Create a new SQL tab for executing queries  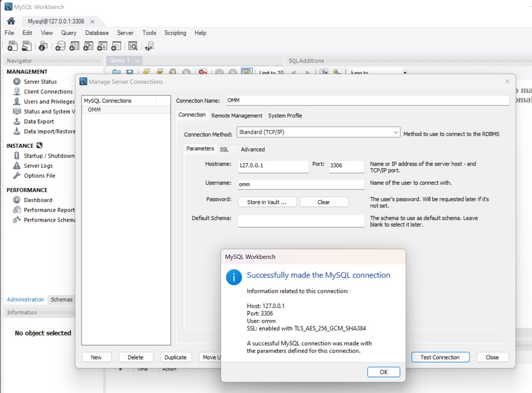(x=12, y=45)
